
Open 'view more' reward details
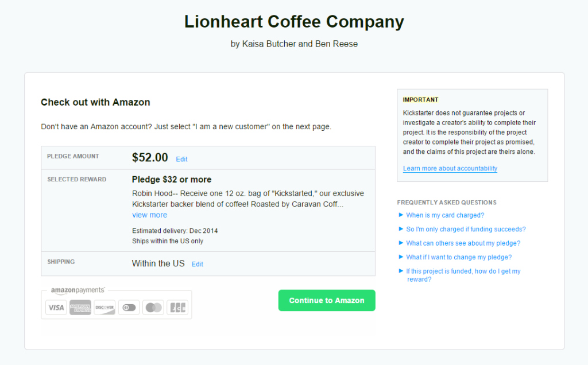click(x=150, y=215)
